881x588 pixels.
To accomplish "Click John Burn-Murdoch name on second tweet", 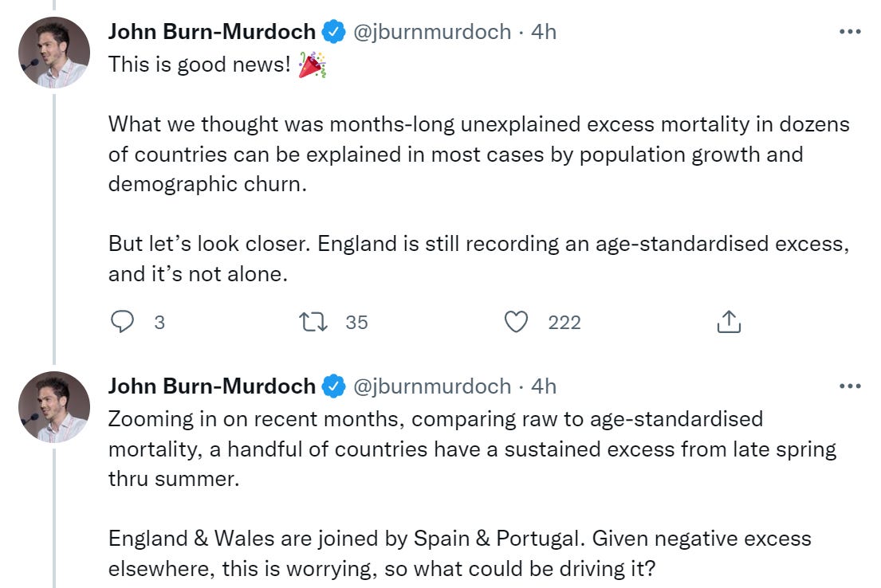I will tap(211, 386).
